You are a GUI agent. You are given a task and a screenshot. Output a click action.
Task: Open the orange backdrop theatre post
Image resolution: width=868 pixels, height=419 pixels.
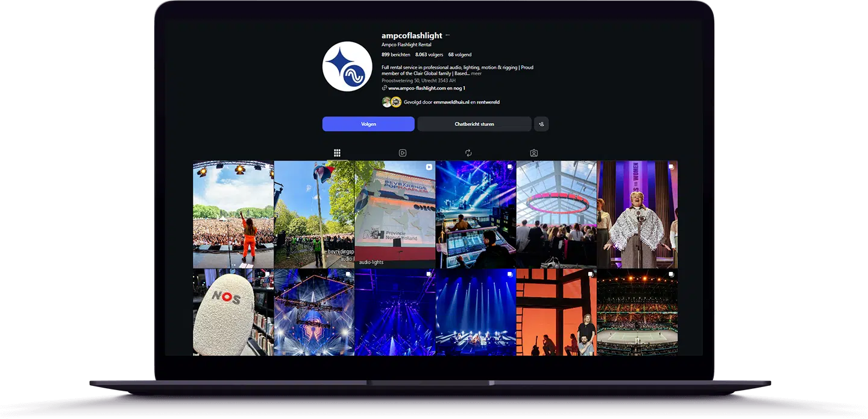[x=556, y=312]
